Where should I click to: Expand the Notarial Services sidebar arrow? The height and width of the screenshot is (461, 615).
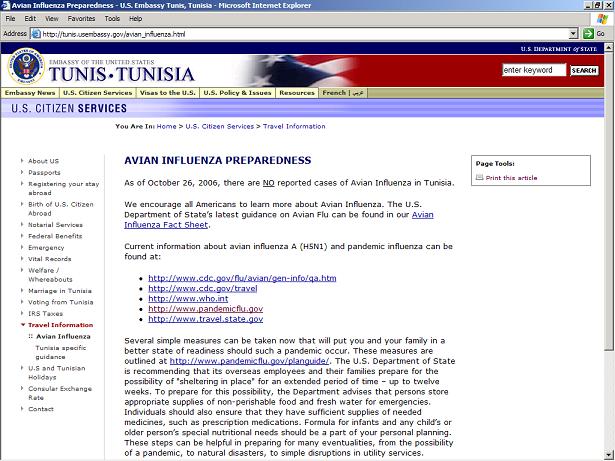click(22, 224)
